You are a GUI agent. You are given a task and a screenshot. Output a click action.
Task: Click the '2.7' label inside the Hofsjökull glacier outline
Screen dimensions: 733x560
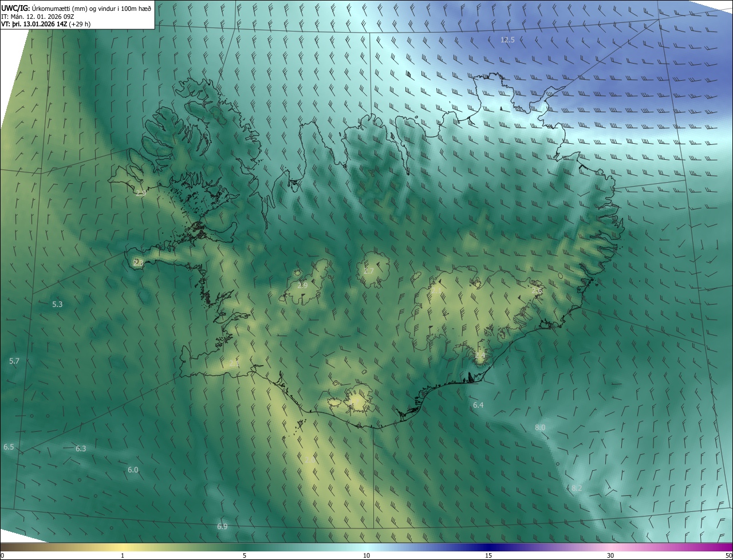click(369, 271)
